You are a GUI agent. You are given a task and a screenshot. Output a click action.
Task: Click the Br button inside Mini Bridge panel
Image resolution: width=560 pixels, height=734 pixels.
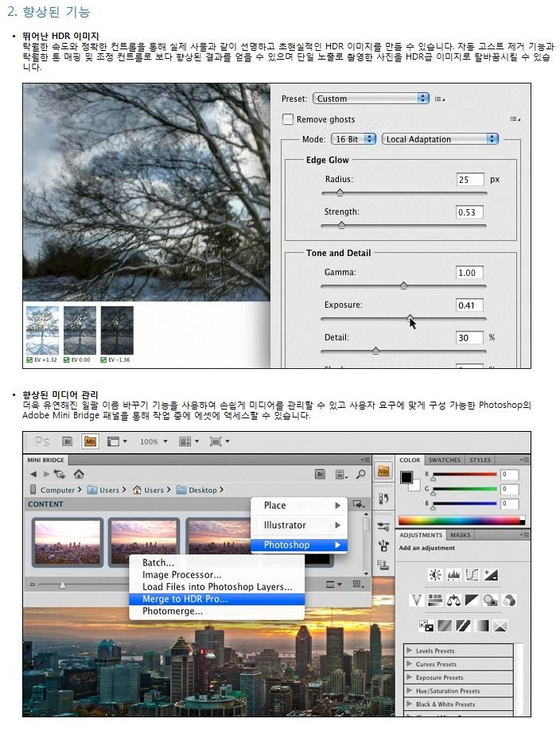(x=321, y=474)
